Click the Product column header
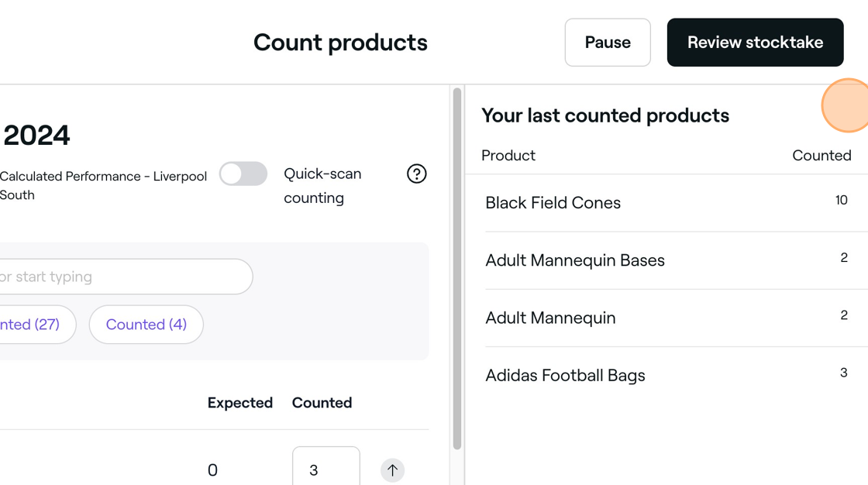The height and width of the screenshot is (485, 868). [x=508, y=156]
